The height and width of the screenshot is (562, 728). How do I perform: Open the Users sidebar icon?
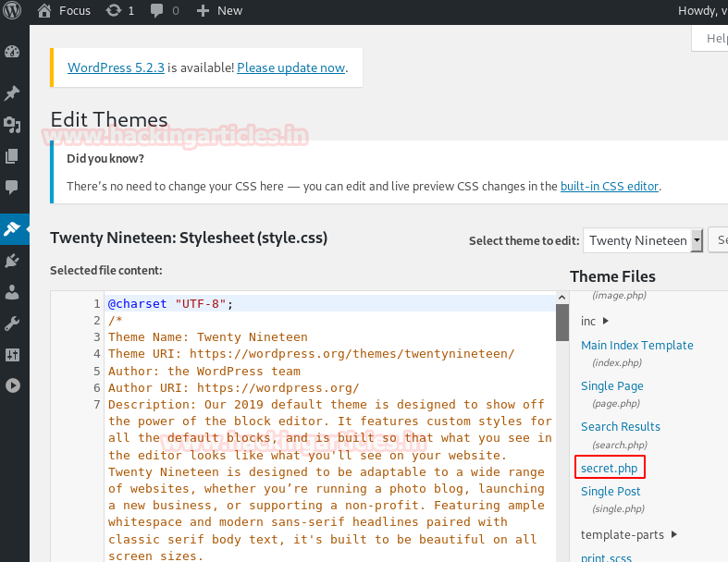tap(12, 292)
